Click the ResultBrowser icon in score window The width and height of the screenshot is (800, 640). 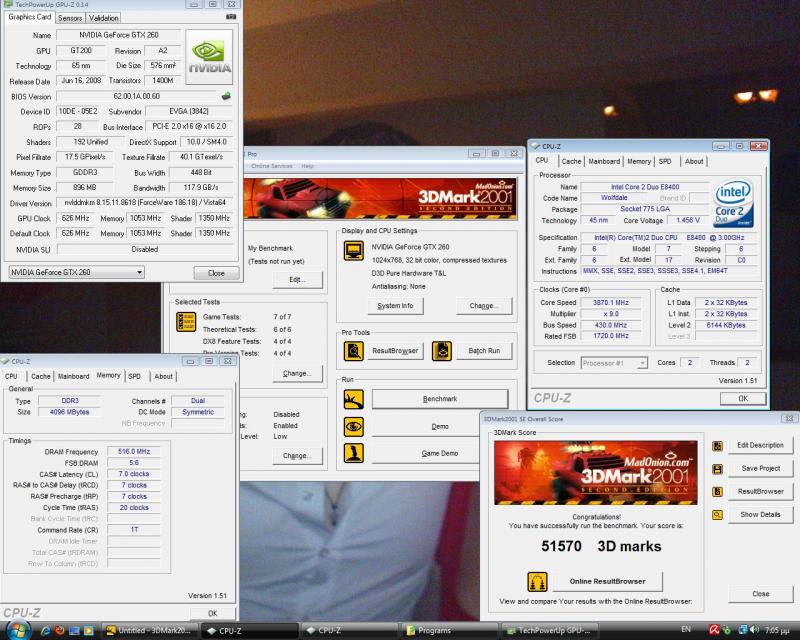(717, 492)
